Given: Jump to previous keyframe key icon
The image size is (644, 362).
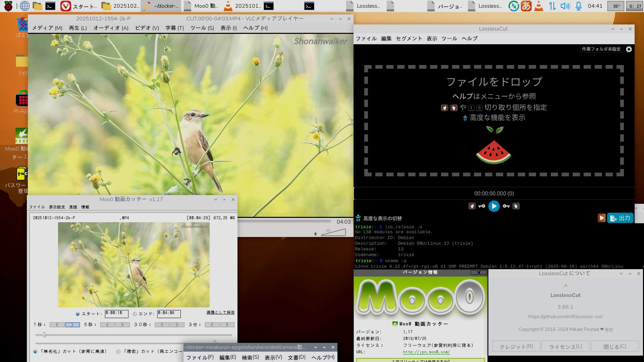Looking at the screenshot, I should 482,206.
